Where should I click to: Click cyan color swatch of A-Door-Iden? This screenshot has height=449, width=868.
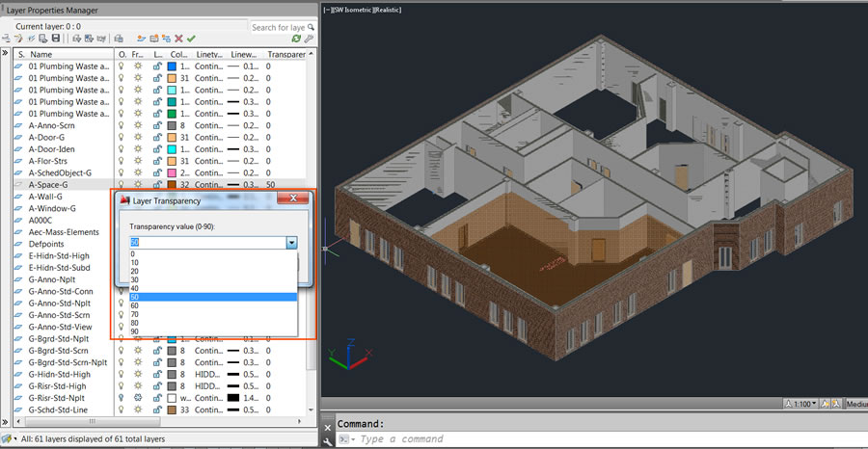pyautogui.click(x=172, y=149)
